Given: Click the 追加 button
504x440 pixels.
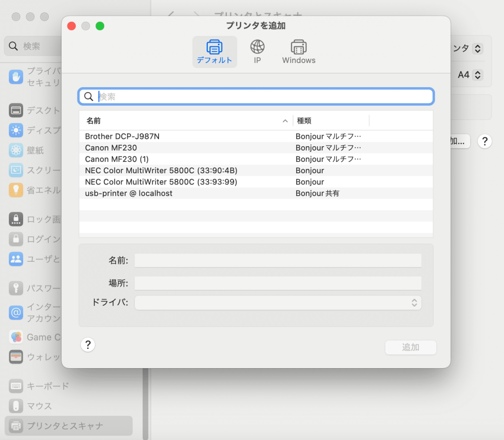Looking at the screenshot, I should click(410, 347).
